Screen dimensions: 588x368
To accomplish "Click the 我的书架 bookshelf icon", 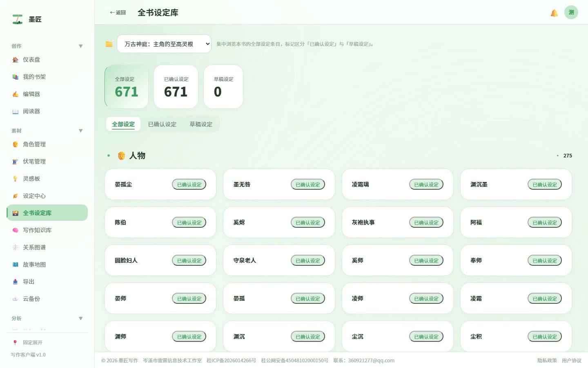I will [x=15, y=77].
